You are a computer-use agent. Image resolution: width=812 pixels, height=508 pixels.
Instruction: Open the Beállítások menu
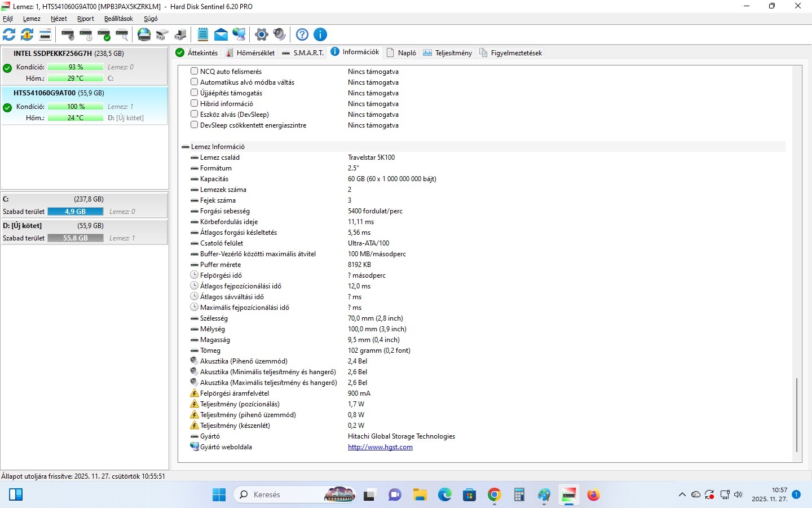118,19
